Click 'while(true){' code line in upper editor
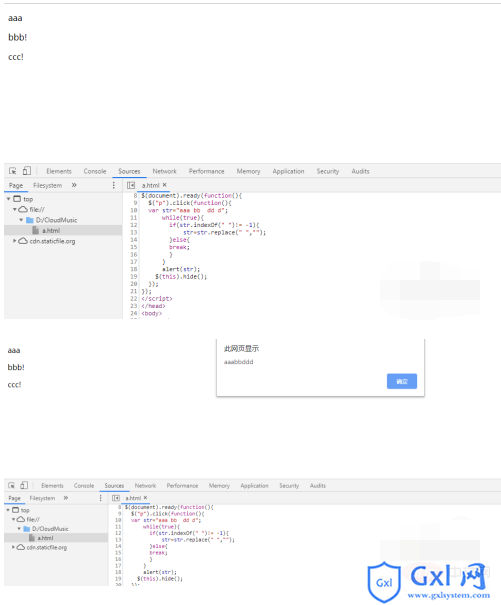Image resolution: width=501 pixels, height=605 pixels. [183, 218]
